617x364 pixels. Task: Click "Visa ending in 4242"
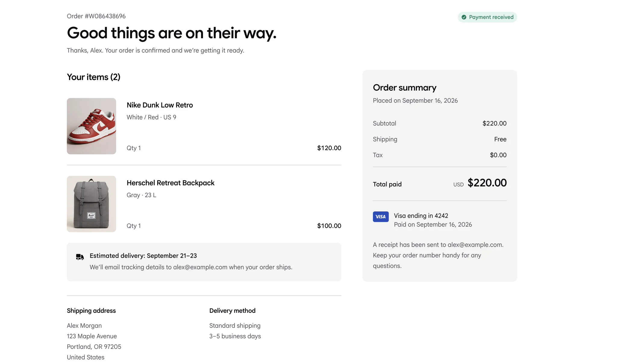click(x=421, y=216)
